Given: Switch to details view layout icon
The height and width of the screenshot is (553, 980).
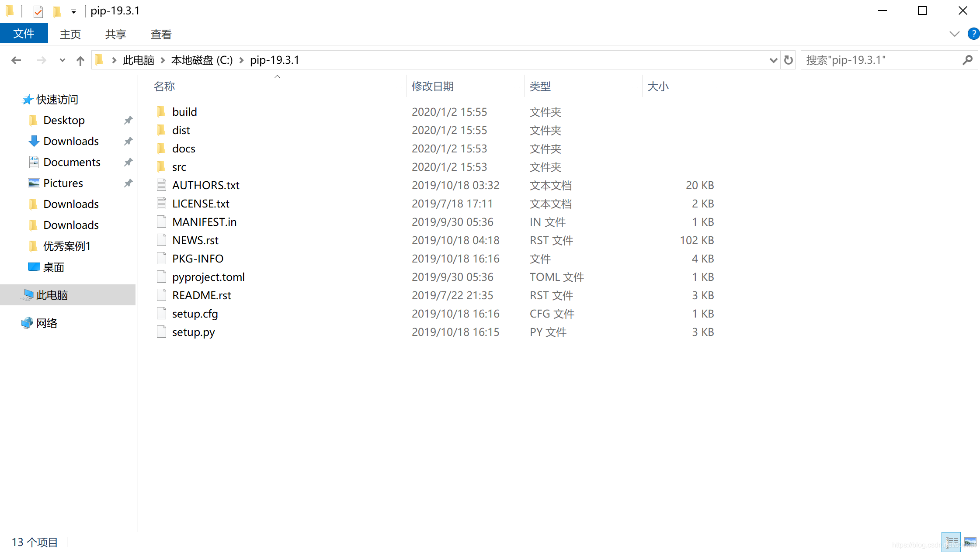Looking at the screenshot, I should click(951, 542).
